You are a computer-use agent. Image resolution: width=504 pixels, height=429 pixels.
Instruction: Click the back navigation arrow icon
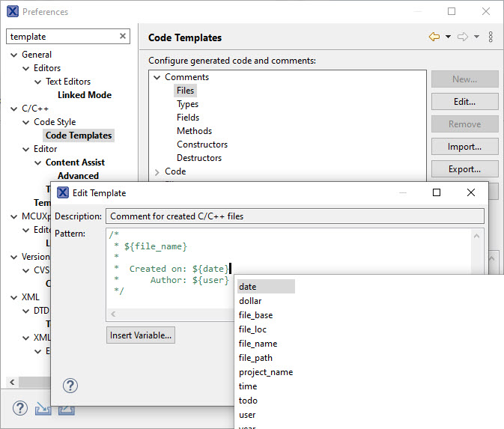434,37
